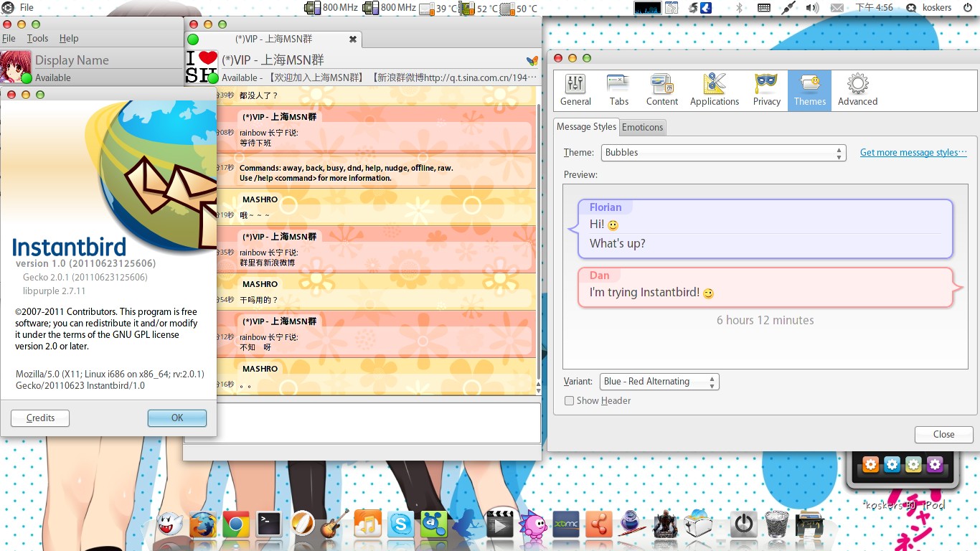Image resolution: width=980 pixels, height=551 pixels.
Task: Open the orange music note app in dock
Action: (x=368, y=525)
